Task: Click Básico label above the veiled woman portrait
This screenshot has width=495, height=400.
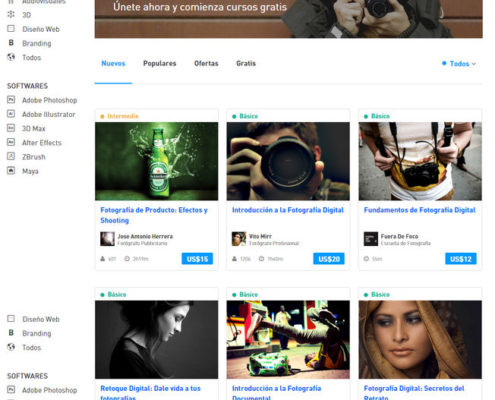Action: [380, 294]
